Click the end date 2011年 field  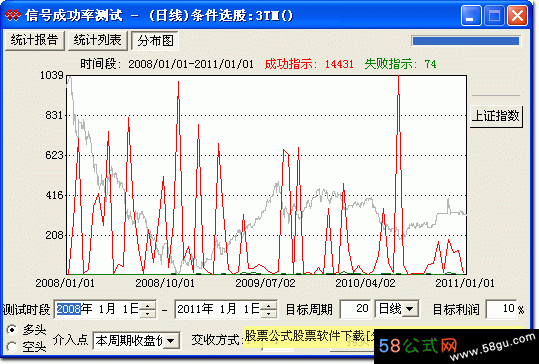point(195,309)
